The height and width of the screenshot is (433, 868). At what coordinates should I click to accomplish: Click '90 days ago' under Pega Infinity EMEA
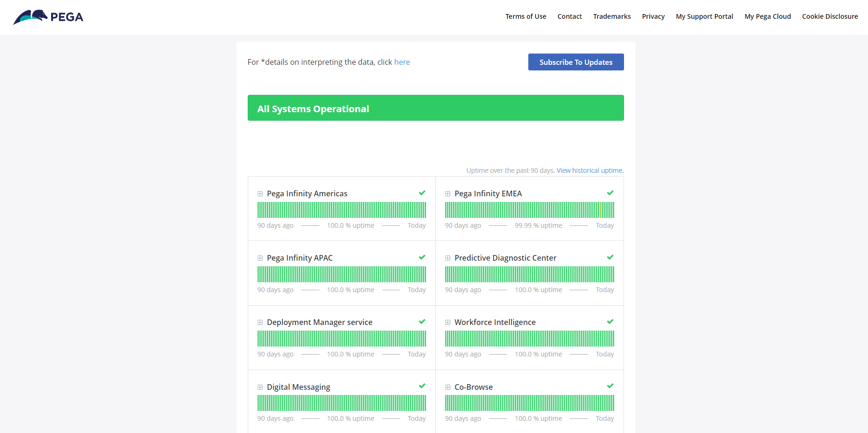463,225
